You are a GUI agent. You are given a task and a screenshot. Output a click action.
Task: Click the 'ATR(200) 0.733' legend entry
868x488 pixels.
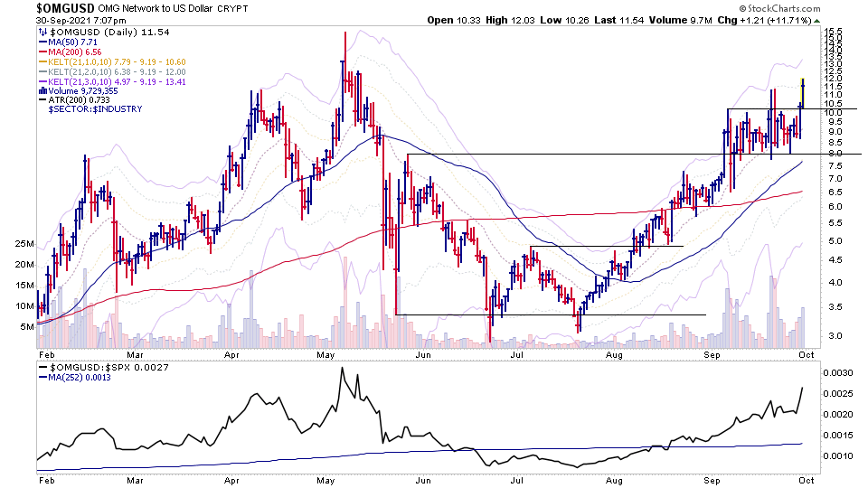coord(79,100)
